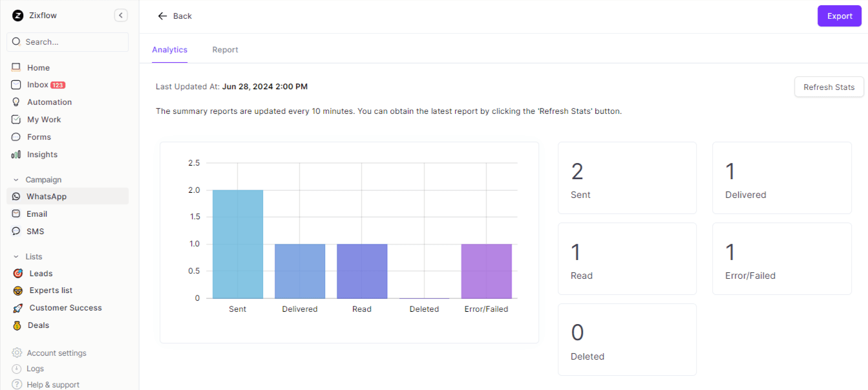868x390 pixels.
Task: Go to the Automation lightbulb icon
Action: coord(16,102)
